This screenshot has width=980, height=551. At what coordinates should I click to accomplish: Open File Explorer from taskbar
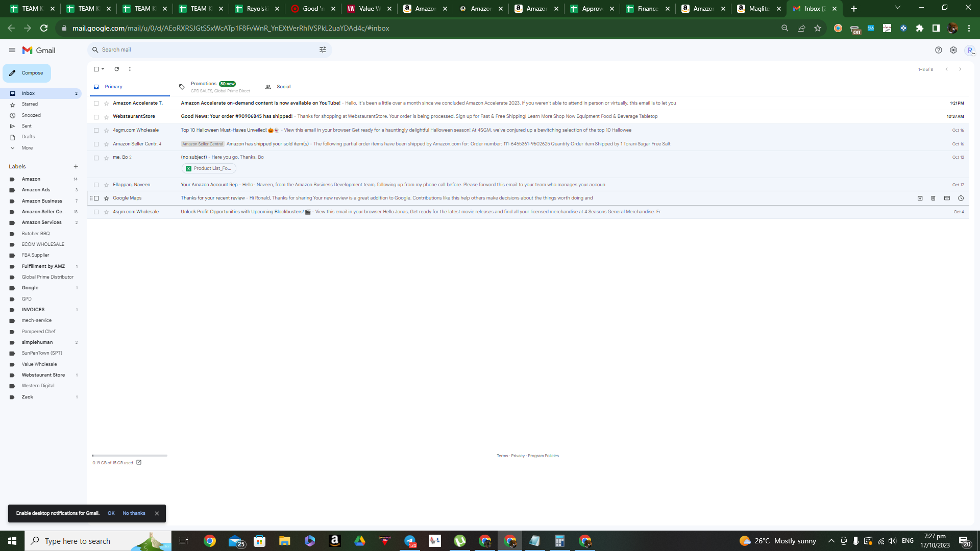click(285, 541)
